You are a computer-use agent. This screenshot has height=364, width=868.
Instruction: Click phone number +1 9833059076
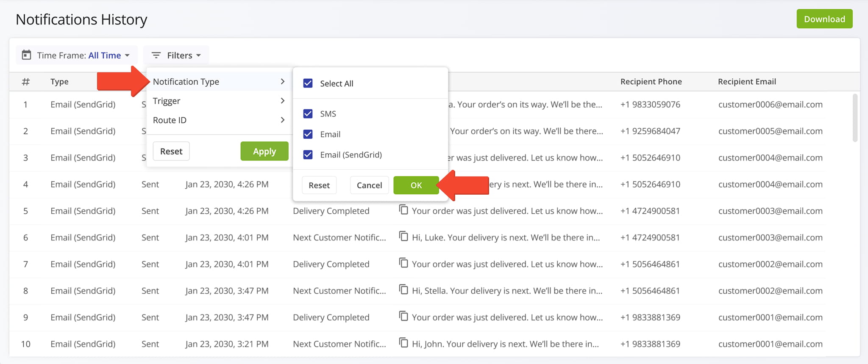[650, 105]
